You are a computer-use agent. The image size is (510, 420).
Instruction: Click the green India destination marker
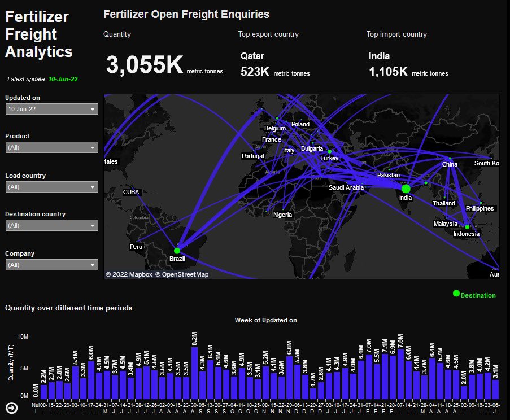click(x=406, y=189)
